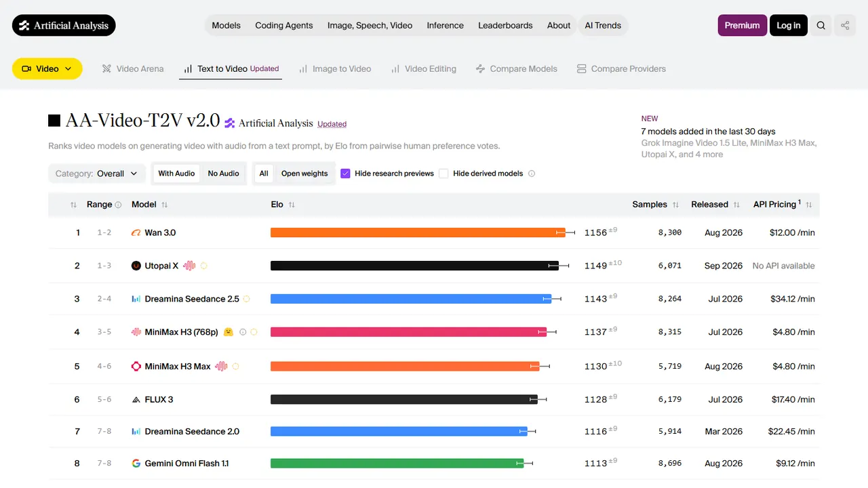Click the dotted circle icon beside Dreamina Seedance 2.5
The height and width of the screenshot is (488, 868).
coord(247,299)
